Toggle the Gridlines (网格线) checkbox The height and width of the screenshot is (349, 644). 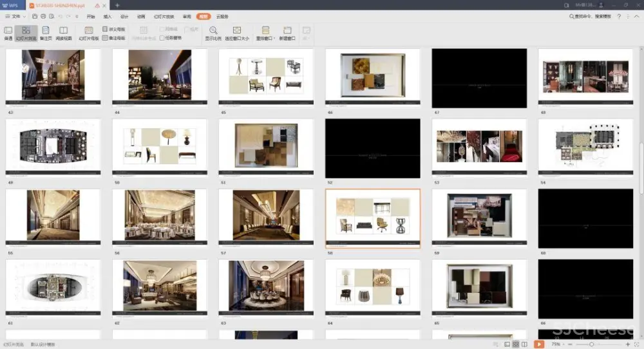coord(162,30)
